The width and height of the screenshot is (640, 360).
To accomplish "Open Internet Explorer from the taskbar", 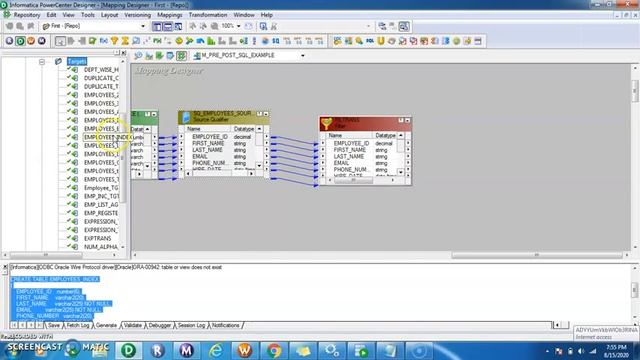I will [216, 350].
